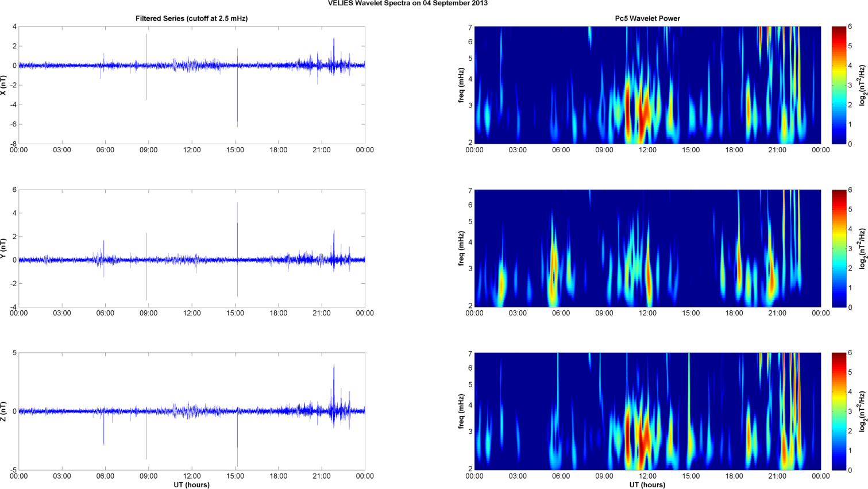Screen dimensions: 868x489
Task: Click 'UT (hours)' label under the Z time series
Action: click(191, 485)
